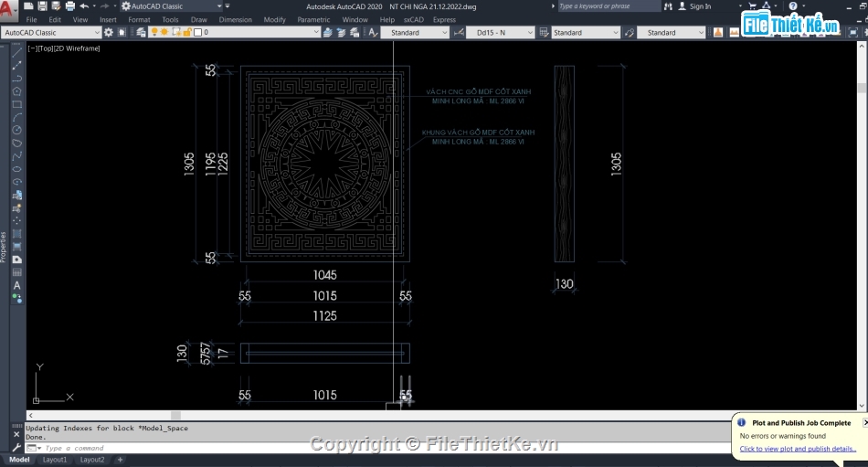Click to view plot and publish details link
This screenshot has width=868, height=467.
click(x=798, y=449)
